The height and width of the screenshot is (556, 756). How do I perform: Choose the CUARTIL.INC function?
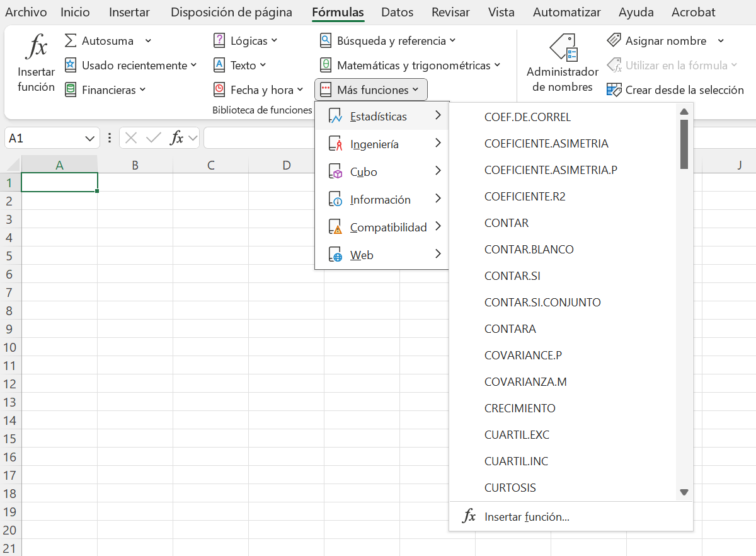pos(516,461)
